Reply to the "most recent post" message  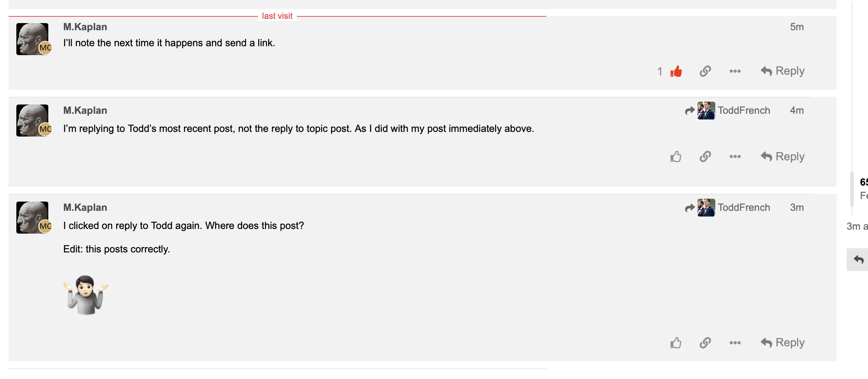783,156
